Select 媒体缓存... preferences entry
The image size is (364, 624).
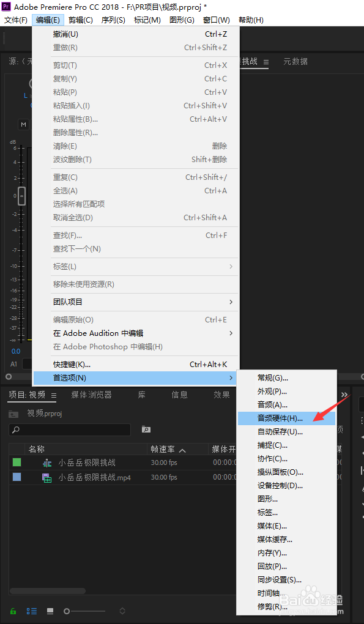pos(286,540)
